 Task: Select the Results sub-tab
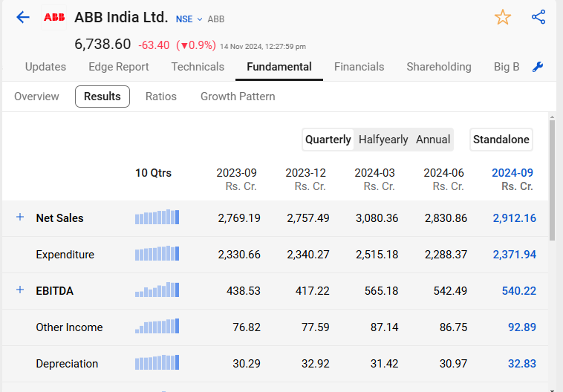(x=102, y=97)
